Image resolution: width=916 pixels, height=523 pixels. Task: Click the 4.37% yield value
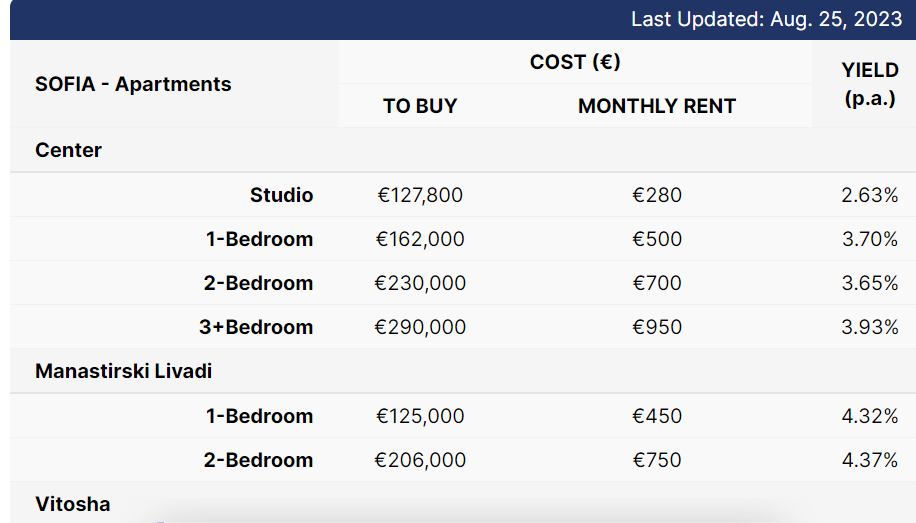coord(870,460)
